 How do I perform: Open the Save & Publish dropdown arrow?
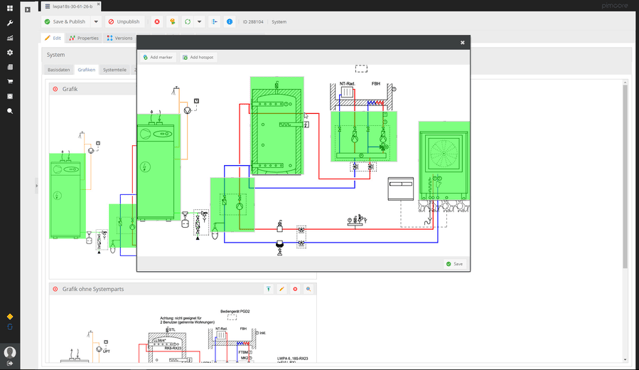(x=96, y=22)
